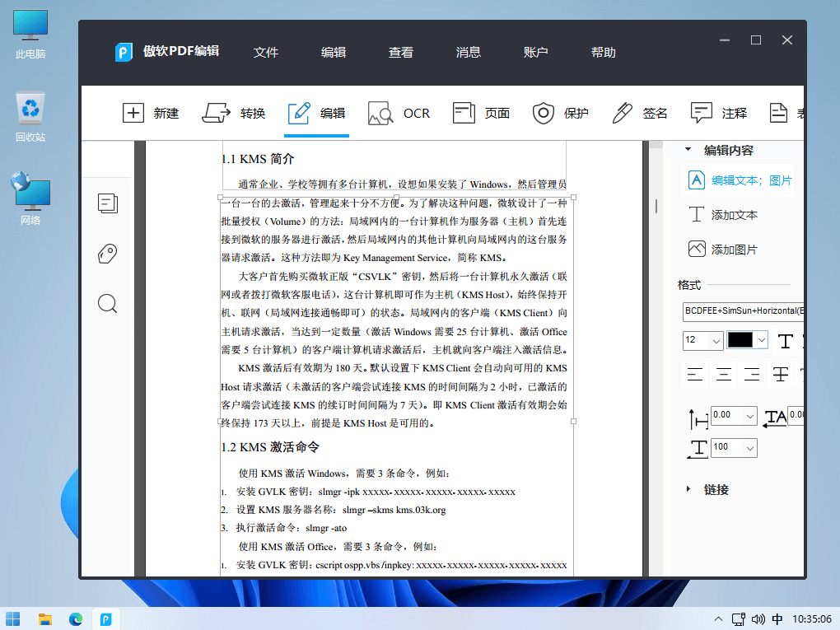Click the character spacing value field
This screenshot has width=840, height=630.
(x=796, y=416)
